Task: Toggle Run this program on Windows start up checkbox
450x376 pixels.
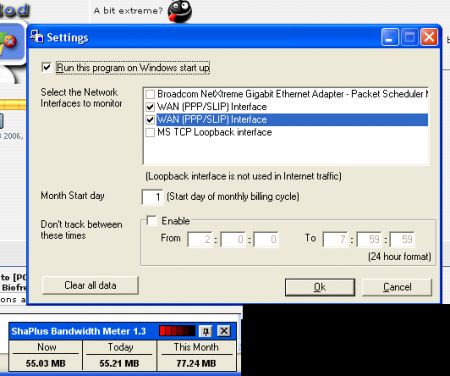Action: pyautogui.click(x=47, y=68)
